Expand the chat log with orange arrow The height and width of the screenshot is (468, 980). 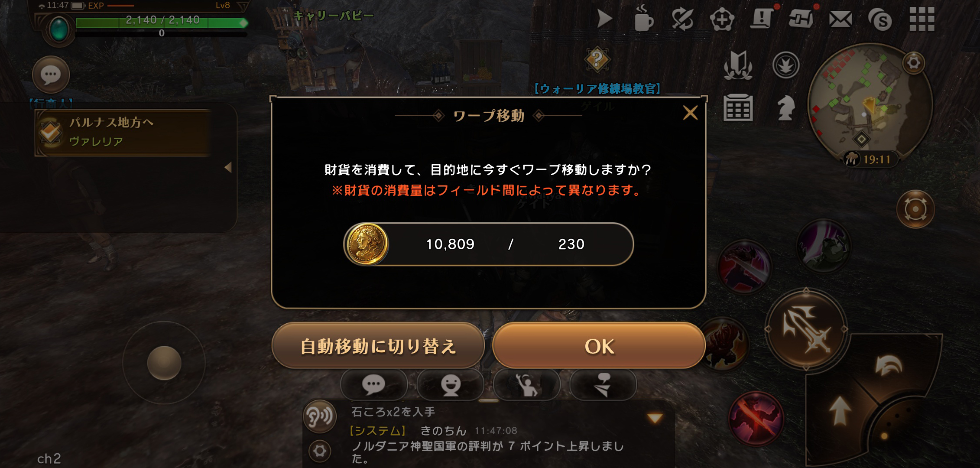pos(655,418)
